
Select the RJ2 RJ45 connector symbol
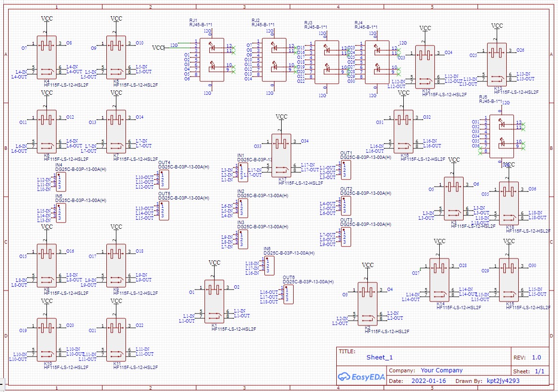coord(274,60)
